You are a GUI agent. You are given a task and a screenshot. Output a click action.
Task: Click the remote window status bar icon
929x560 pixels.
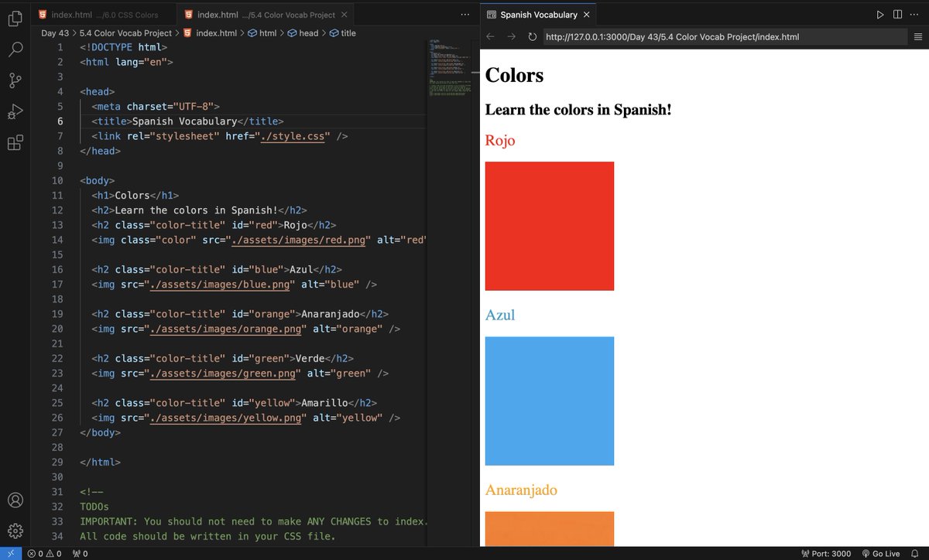pos(10,554)
